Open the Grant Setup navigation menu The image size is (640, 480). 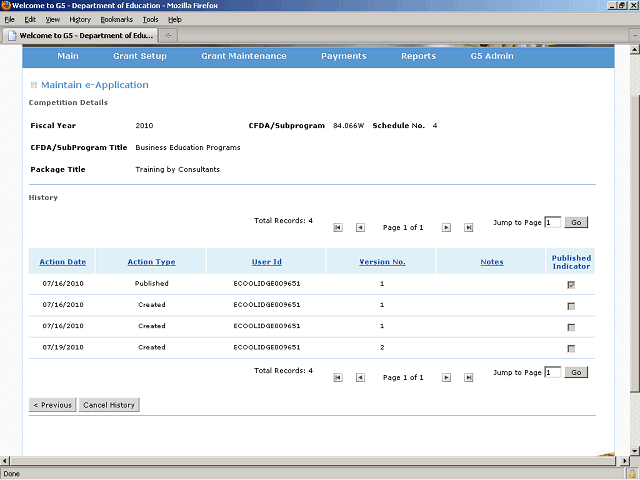click(x=140, y=56)
